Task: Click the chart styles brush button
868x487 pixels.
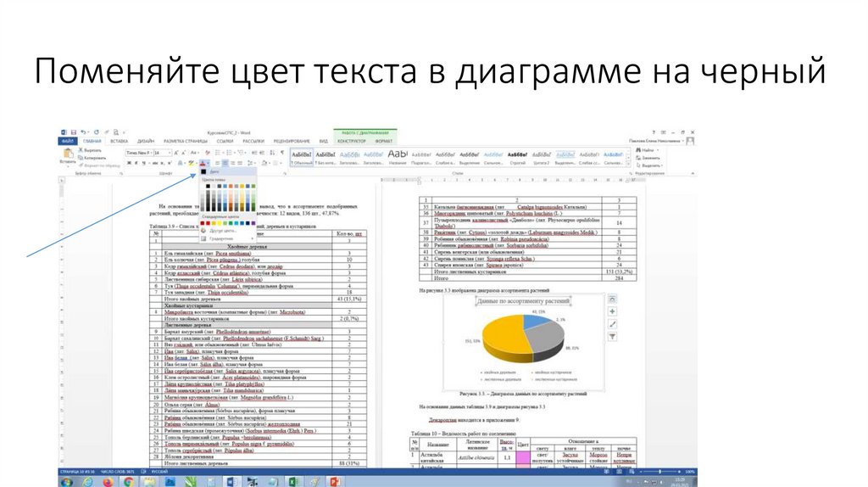Action: click(612, 325)
